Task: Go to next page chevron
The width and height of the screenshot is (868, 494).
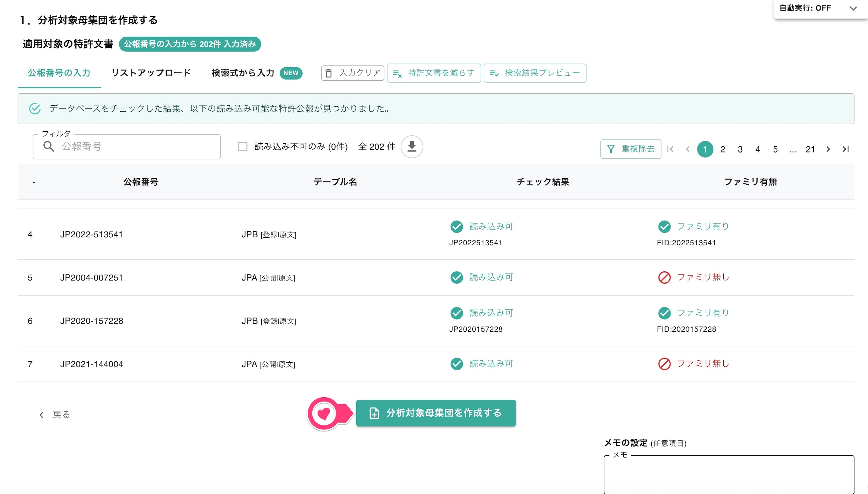Action: tap(828, 149)
